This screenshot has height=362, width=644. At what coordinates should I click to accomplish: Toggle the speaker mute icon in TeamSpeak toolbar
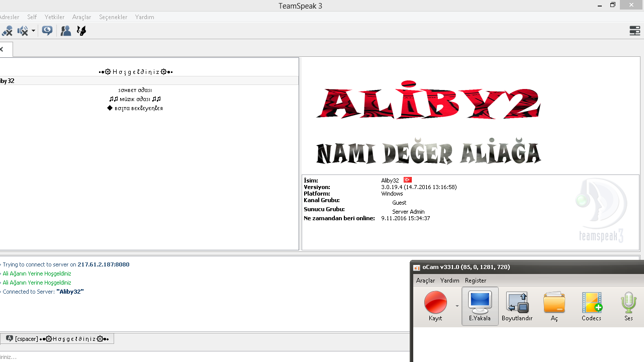[x=23, y=31]
